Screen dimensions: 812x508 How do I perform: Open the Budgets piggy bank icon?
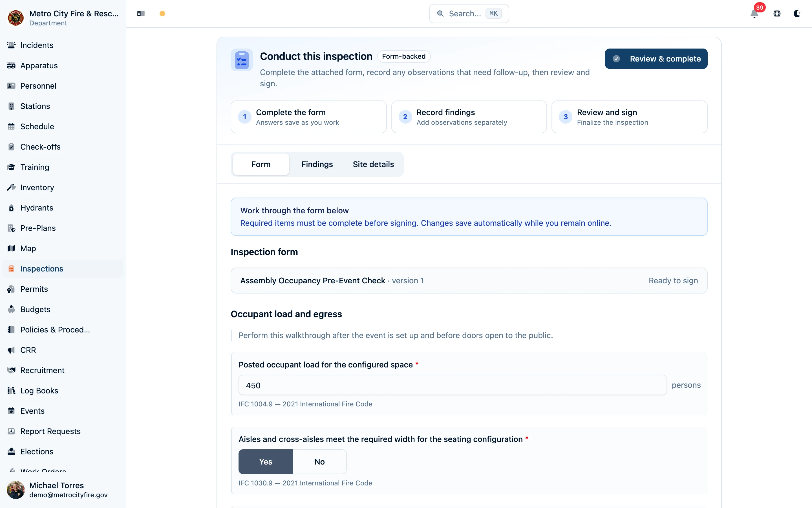coord(11,309)
